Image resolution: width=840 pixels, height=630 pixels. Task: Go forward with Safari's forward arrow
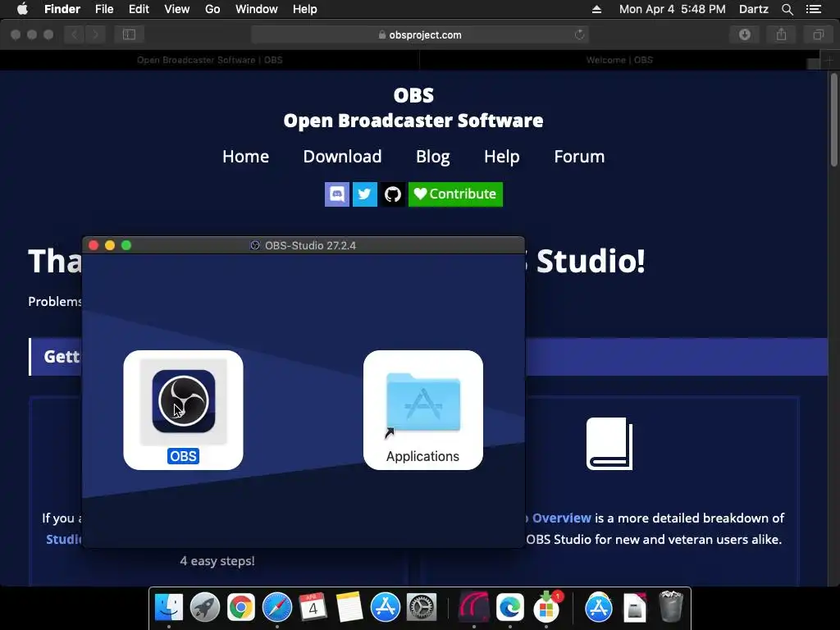(x=95, y=34)
